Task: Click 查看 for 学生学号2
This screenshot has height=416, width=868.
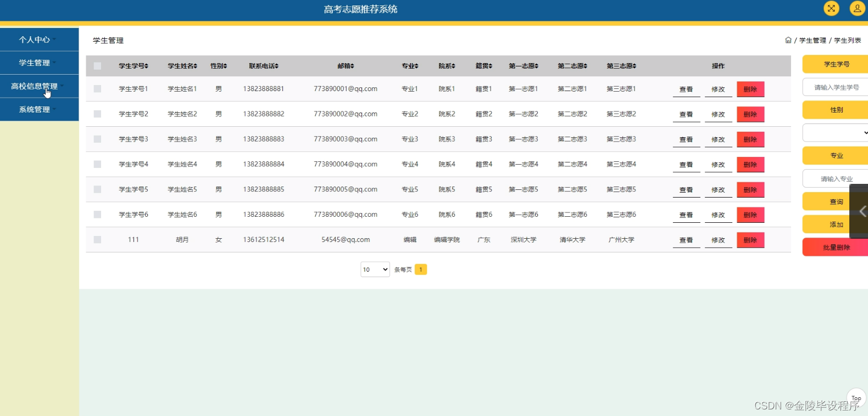Action: pos(686,114)
